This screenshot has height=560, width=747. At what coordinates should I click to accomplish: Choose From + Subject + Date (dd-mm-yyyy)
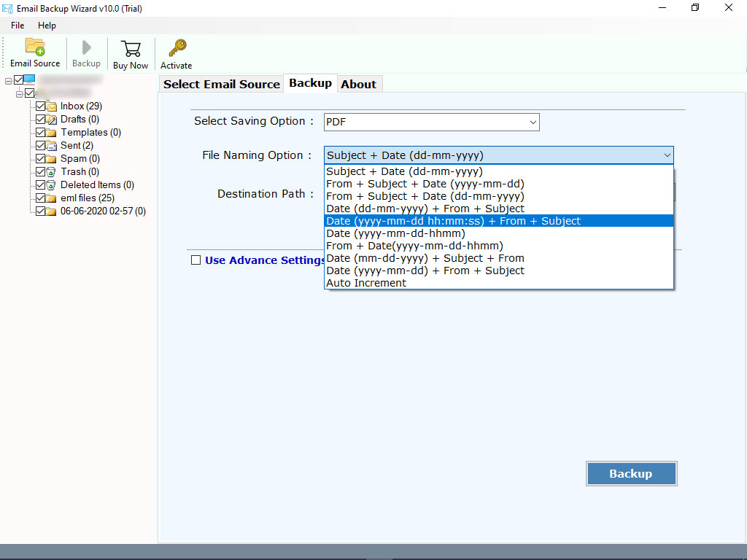499,196
